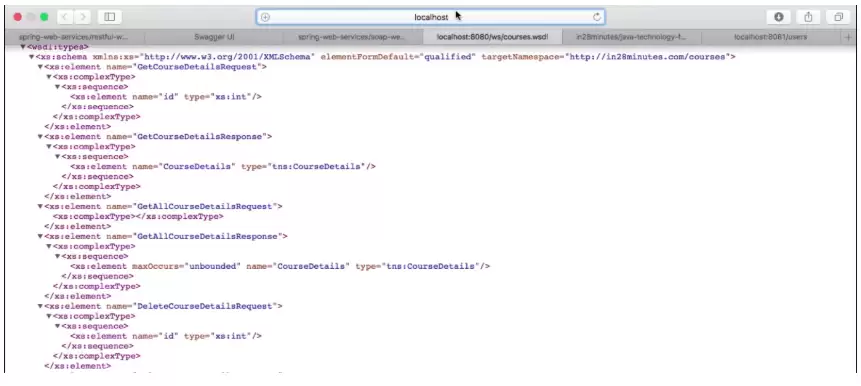Collapse the xs:schema node triangle

point(31,57)
